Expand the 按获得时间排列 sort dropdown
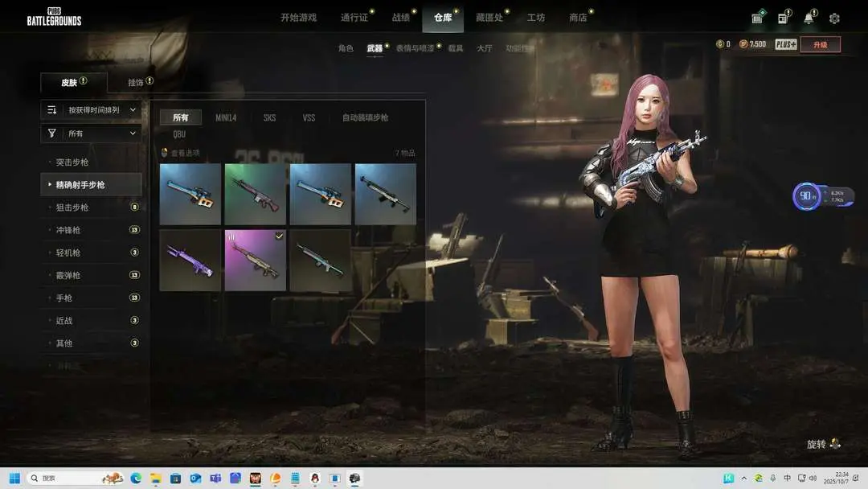The height and width of the screenshot is (489, 868). click(x=91, y=110)
